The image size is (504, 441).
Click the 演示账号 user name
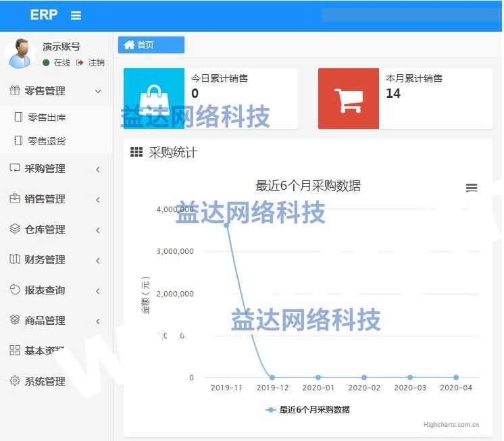pos(61,47)
